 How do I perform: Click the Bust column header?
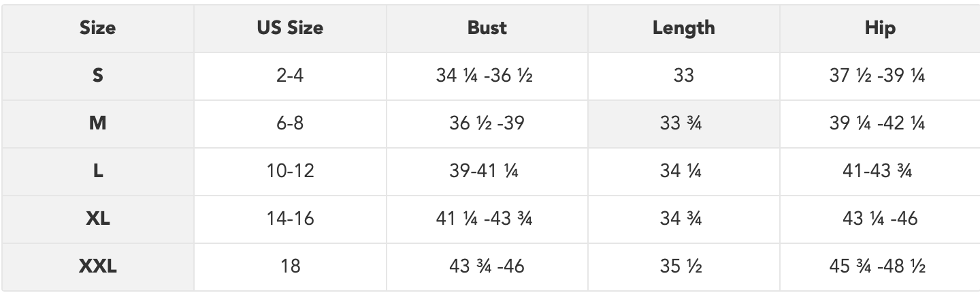coord(487,28)
